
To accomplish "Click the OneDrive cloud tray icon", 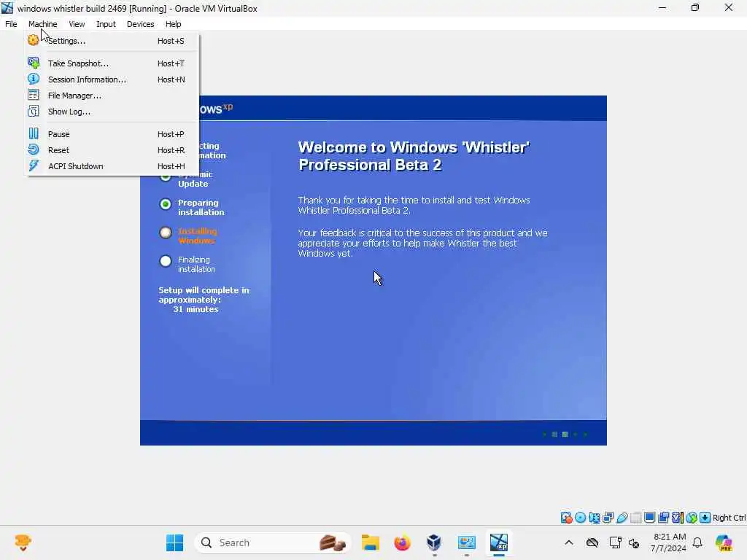I will click(592, 542).
